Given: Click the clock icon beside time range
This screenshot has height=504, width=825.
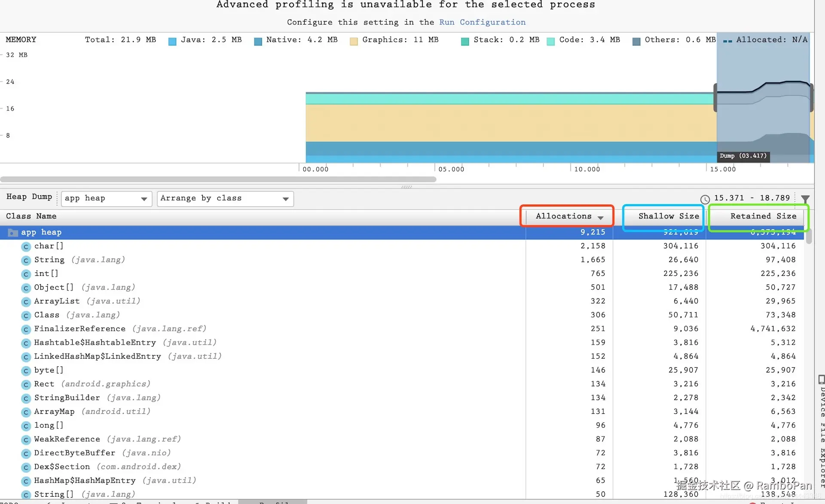Looking at the screenshot, I should tap(705, 199).
